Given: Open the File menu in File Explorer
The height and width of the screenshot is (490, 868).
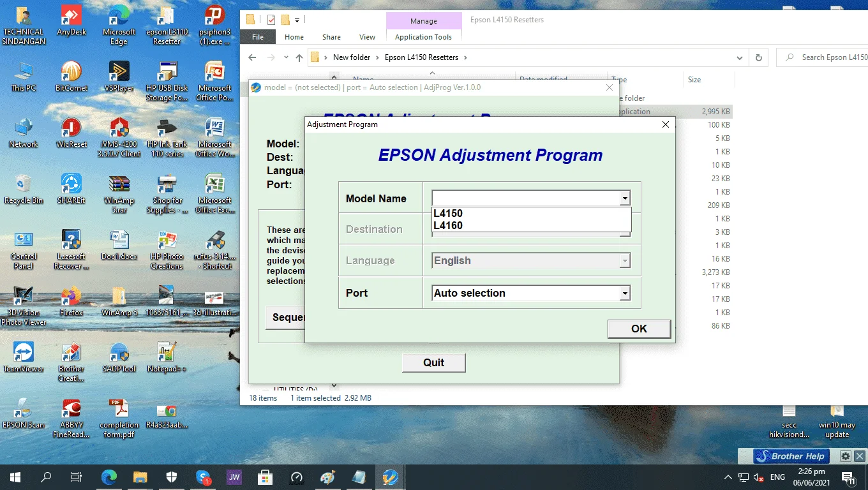Looking at the screenshot, I should 258,37.
